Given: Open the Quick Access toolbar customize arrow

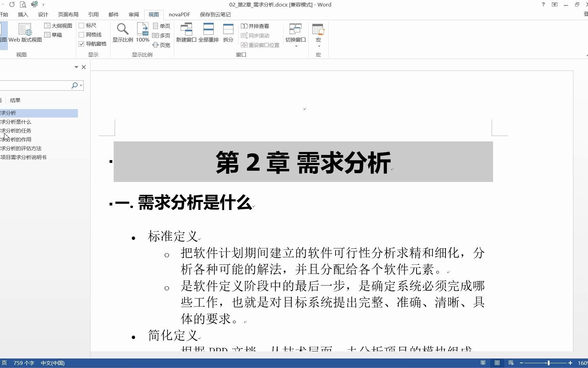Looking at the screenshot, I should click(x=43, y=5).
